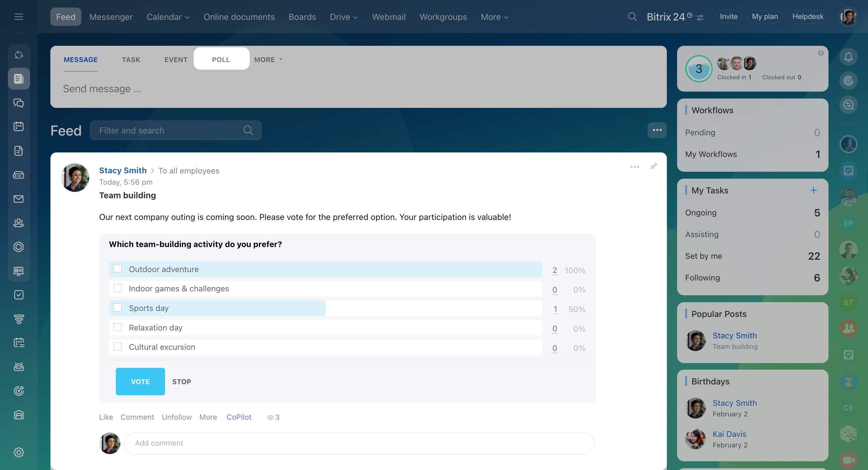This screenshot has height=470, width=868.
Task: Open Workgroups from the top menu
Action: click(x=443, y=17)
